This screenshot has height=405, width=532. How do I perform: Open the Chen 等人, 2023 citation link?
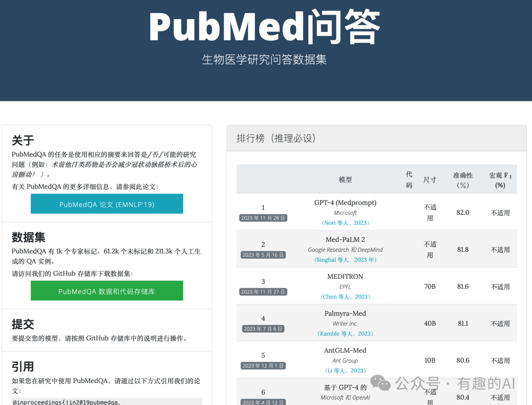click(x=345, y=297)
